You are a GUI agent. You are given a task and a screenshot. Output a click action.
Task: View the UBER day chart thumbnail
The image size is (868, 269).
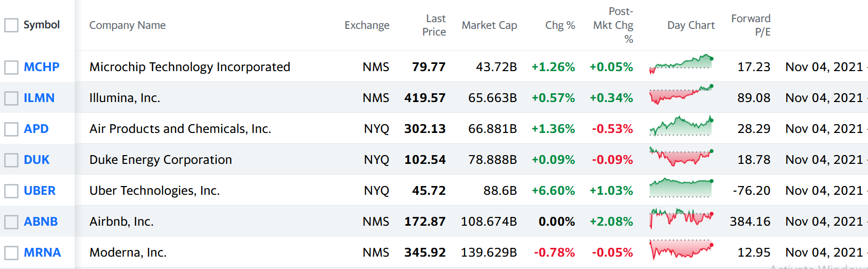pos(681,188)
